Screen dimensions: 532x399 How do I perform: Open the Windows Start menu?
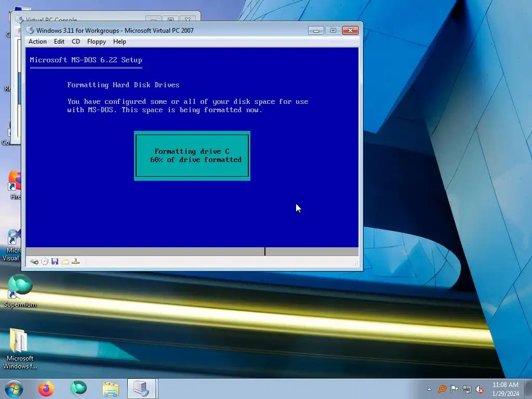coord(14,389)
